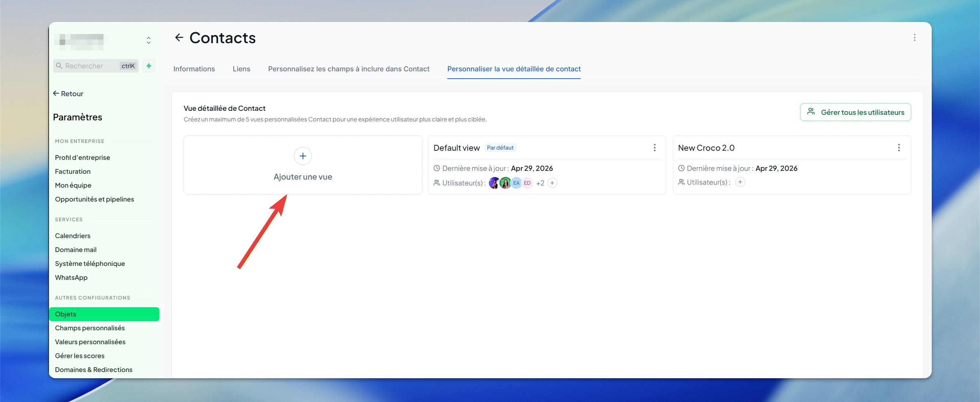
Task: Click the EA user avatar
Action: pos(516,183)
